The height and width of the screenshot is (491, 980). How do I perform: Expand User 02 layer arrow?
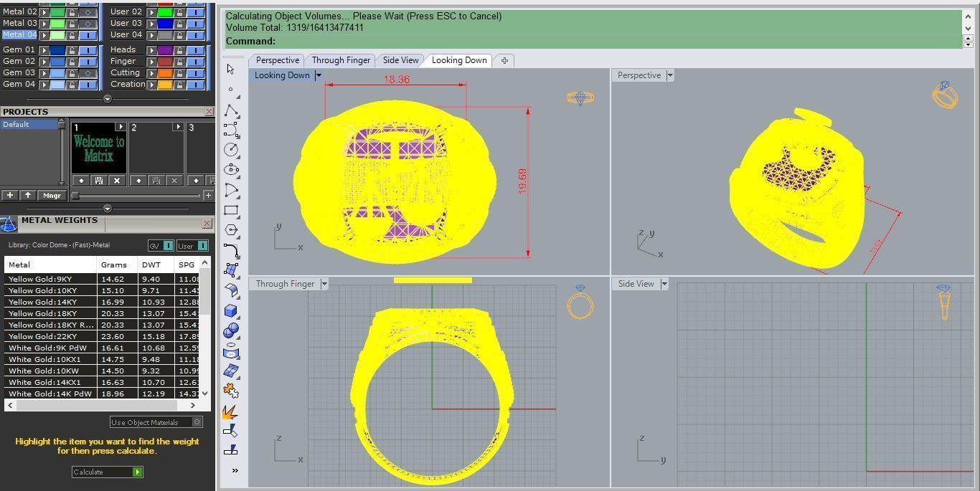click(x=152, y=11)
